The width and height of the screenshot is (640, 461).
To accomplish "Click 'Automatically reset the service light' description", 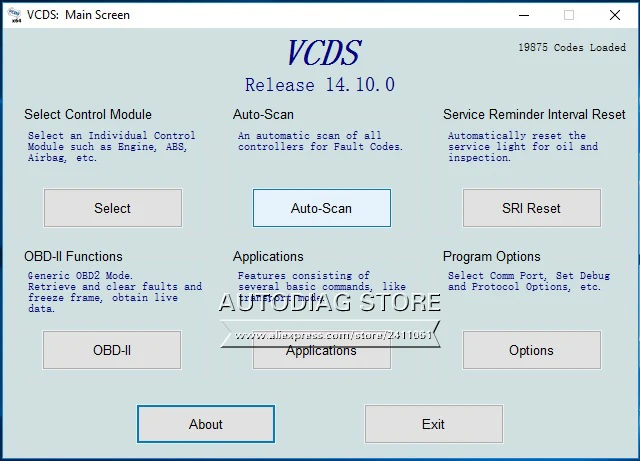I will 523,147.
